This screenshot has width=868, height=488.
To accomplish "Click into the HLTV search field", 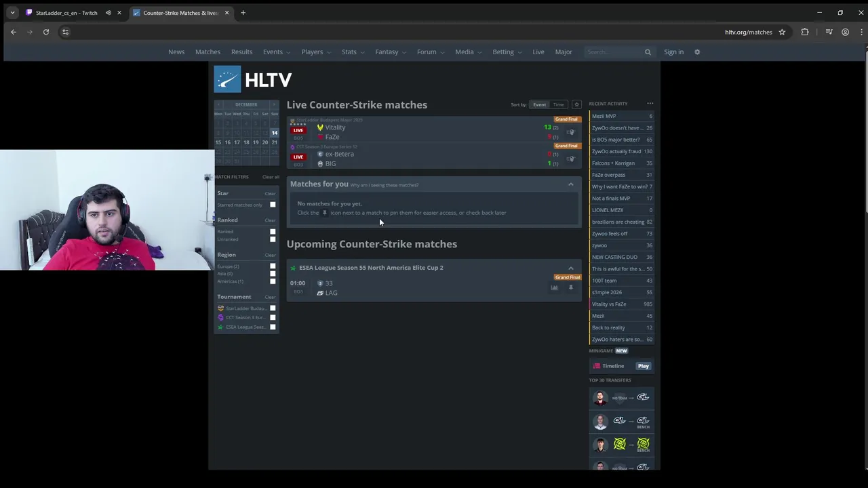I will point(614,52).
